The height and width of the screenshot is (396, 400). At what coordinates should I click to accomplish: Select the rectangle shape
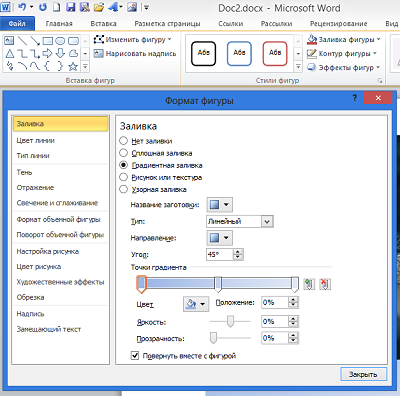47,41
